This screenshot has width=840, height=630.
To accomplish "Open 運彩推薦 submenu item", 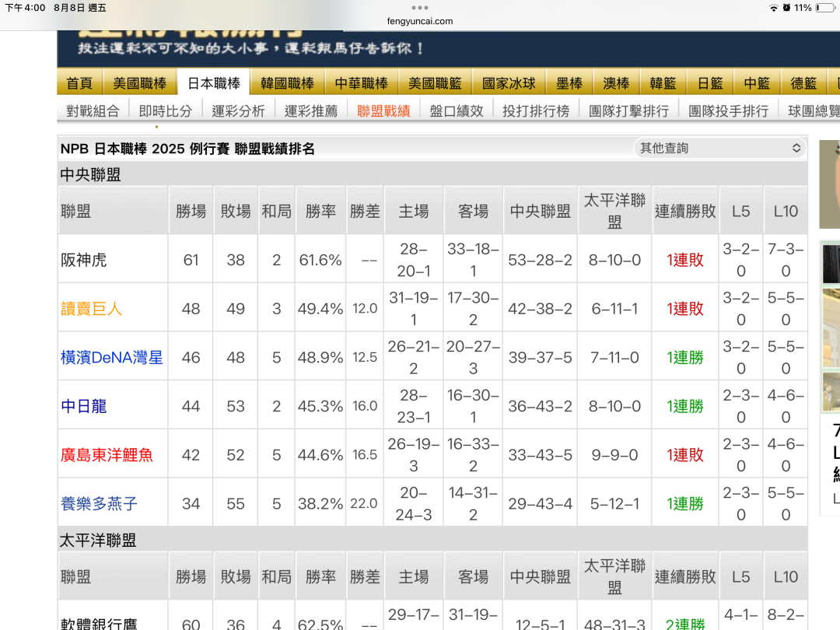I will 310,111.
